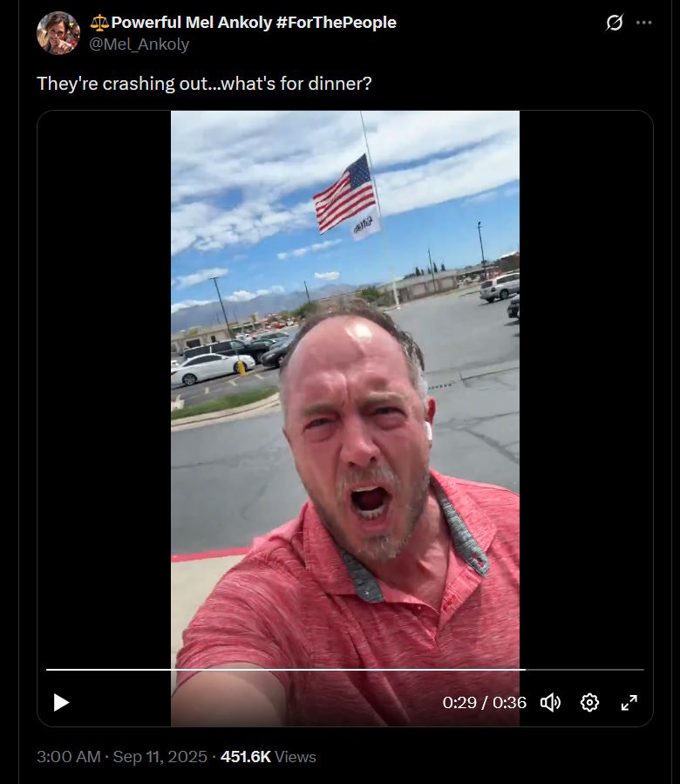
Task: Play the video
Action: click(x=61, y=703)
